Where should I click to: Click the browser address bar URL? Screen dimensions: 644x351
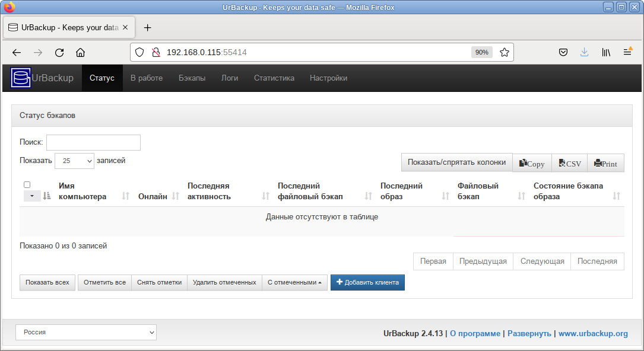click(207, 52)
